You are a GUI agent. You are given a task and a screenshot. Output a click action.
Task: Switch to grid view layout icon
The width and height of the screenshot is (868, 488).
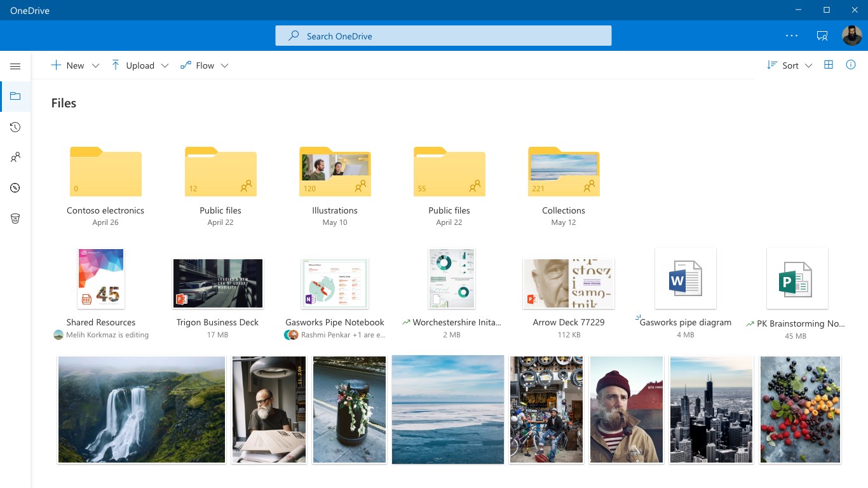click(x=829, y=65)
